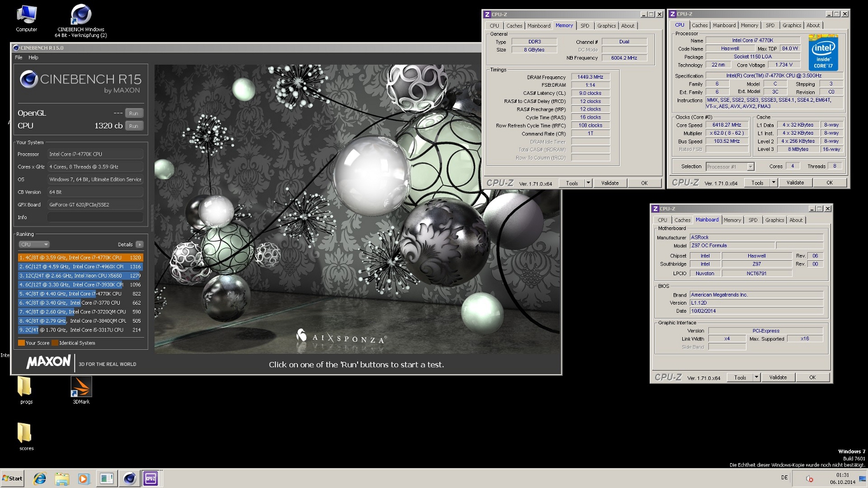Click the Core Speed value 6418.27 MHz
868x488 pixels.
(727, 125)
